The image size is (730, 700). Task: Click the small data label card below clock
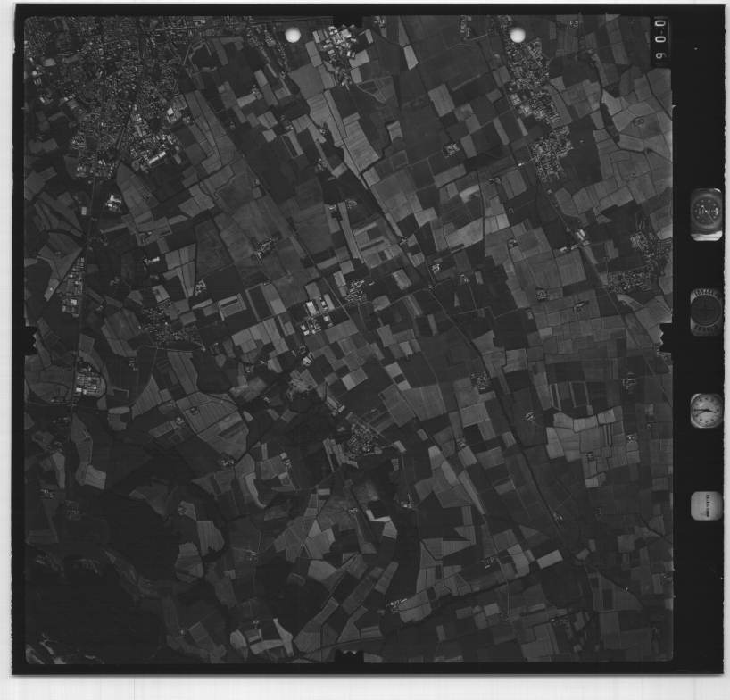(706, 505)
